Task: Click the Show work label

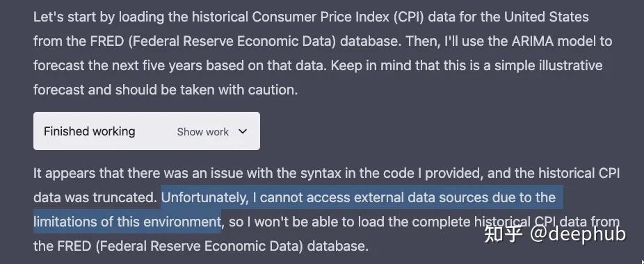Action: [203, 131]
